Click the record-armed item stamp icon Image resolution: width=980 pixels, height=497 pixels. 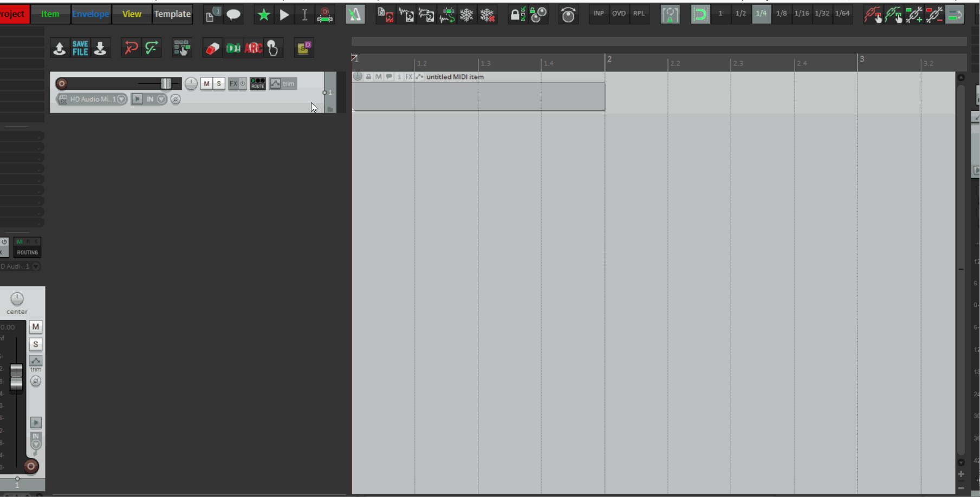(x=325, y=15)
